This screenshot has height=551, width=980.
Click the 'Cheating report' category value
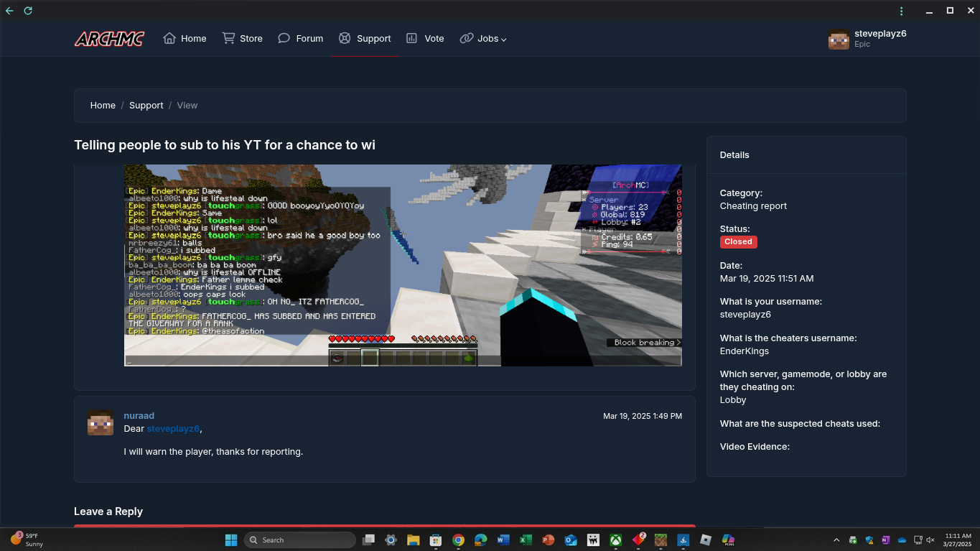pyautogui.click(x=753, y=205)
